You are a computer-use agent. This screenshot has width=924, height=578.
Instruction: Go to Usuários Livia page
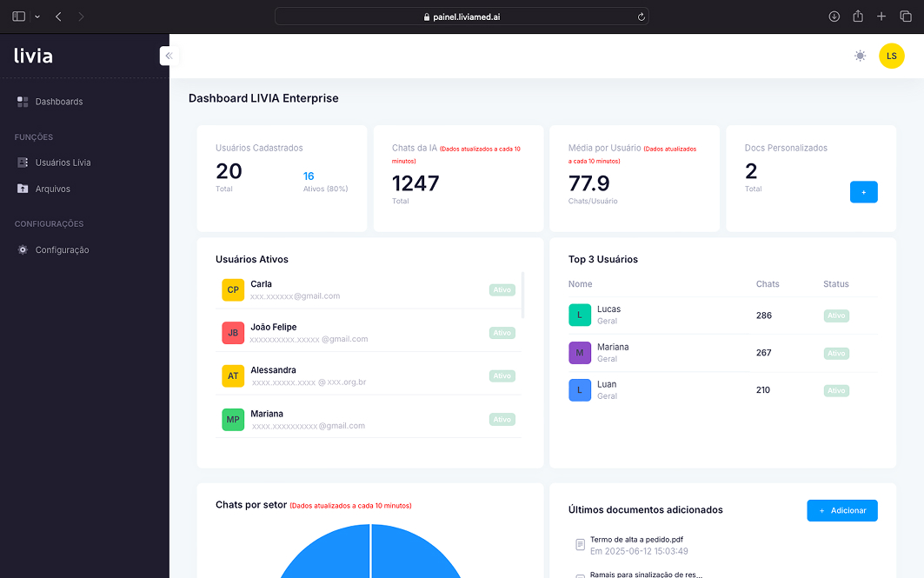tap(63, 163)
